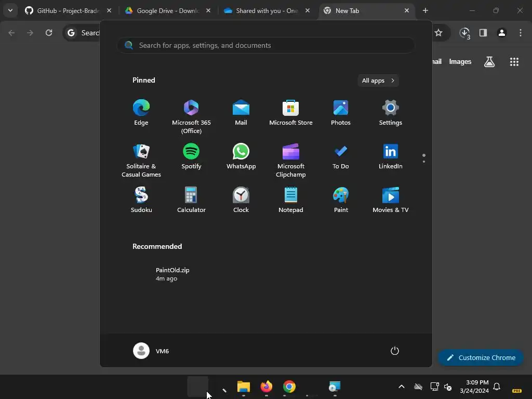Launch Microsoft Clipchamp
The height and width of the screenshot is (399, 532).
(291, 161)
